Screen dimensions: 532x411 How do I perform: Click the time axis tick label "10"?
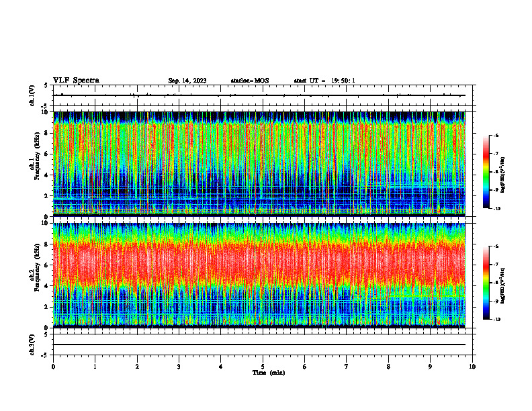pyautogui.click(x=472, y=367)
